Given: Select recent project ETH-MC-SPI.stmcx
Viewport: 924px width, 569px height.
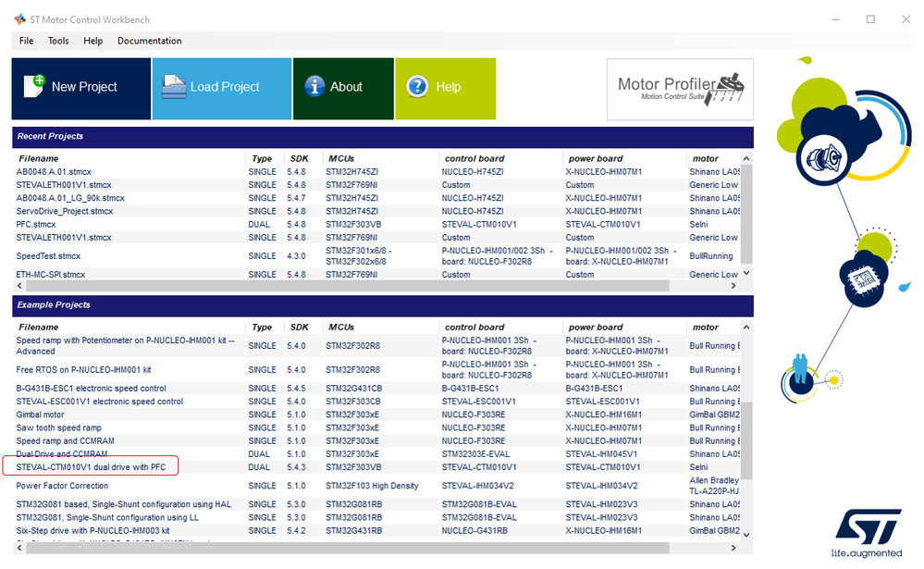Looking at the screenshot, I should pos(51,274).
